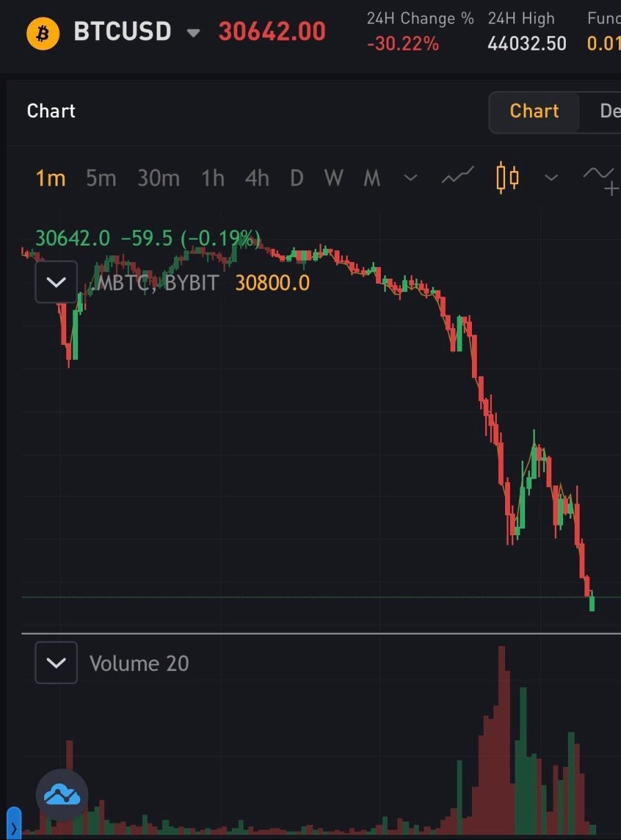
Task: Open the add indicators icon
Action: click(600, 179)
